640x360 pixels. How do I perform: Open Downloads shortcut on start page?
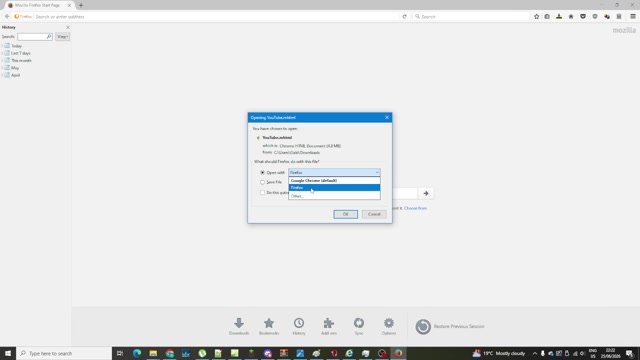coord(239,326)
